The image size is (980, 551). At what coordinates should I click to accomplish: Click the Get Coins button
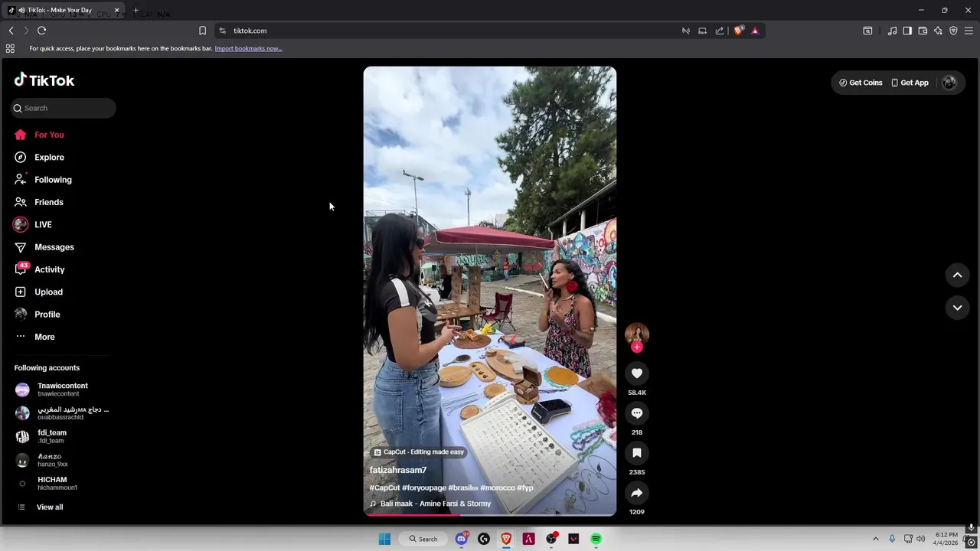point(861,83)
